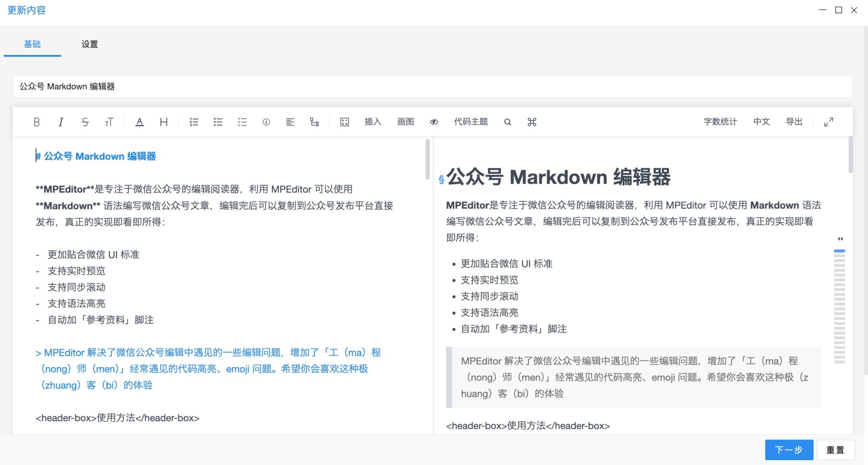Click the preview blockquote about MPEditor
Viewport: 868px width, 465px height.
click(634, 377)
